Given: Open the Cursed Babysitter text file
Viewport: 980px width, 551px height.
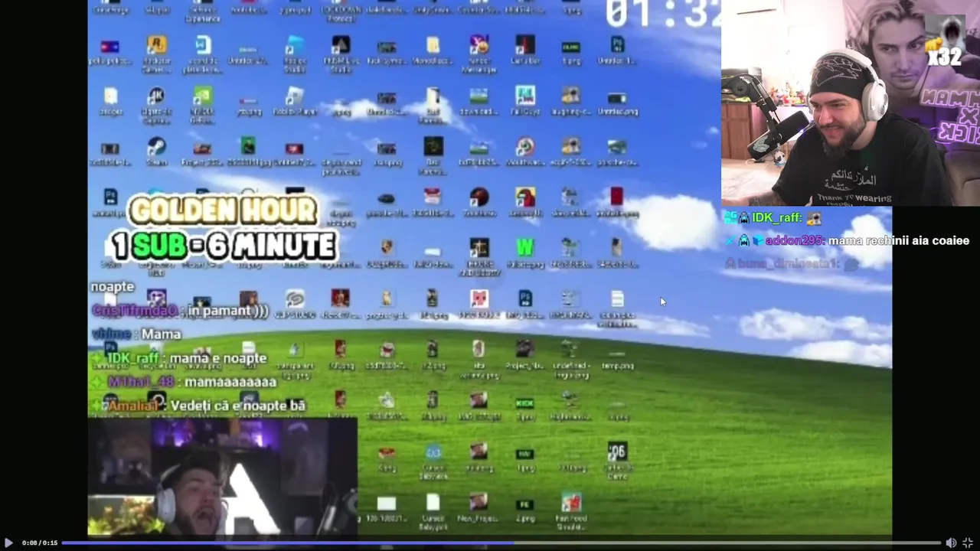Looking at the screenshot, I should pos(433,503).
